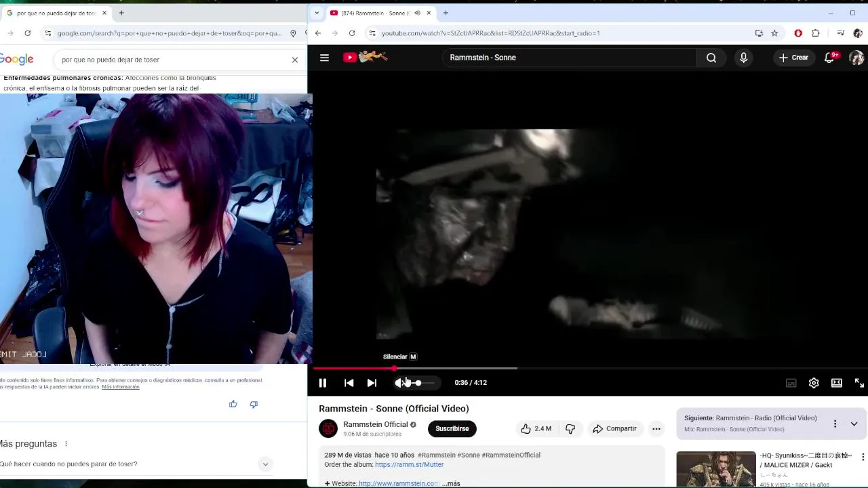868x488 pixels.
Task: Enter fullscreen on the YouTube player
Action: [859, 383]
